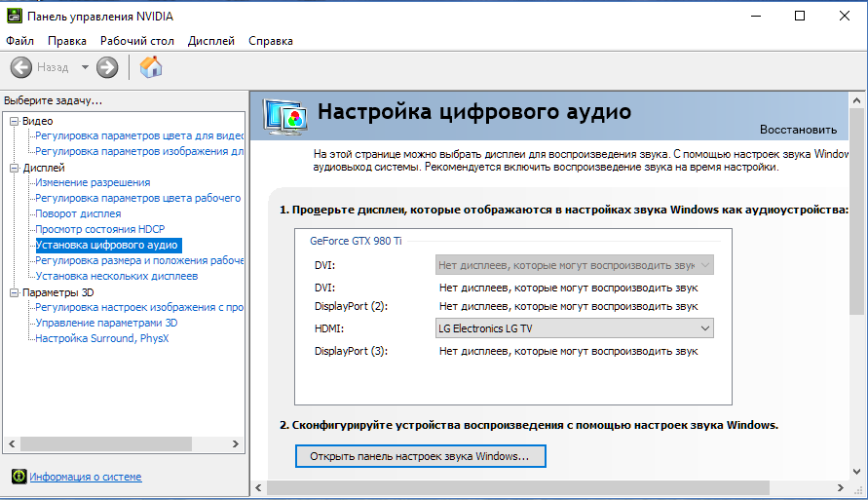The height and width of the screenshot is (500, 868).
Task: Click the Выберите задачу heading
Action: pyautogui.click(x=54, y=100)
